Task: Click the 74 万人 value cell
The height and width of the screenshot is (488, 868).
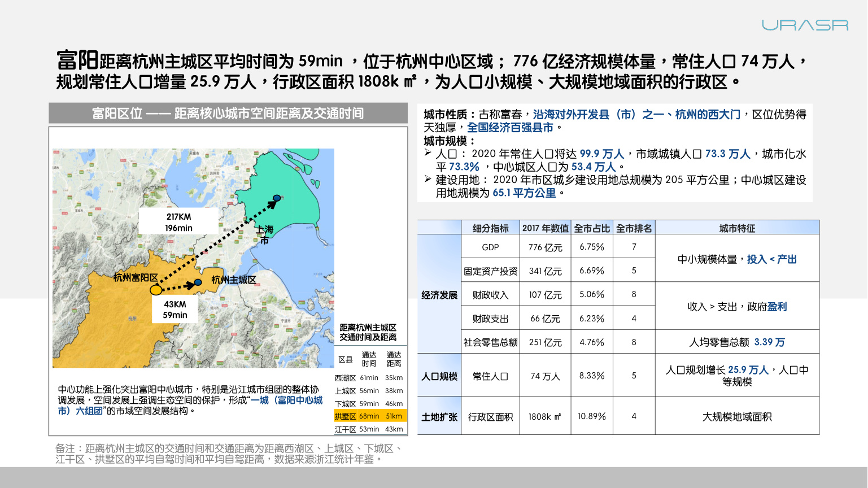Action: point(545,376)
